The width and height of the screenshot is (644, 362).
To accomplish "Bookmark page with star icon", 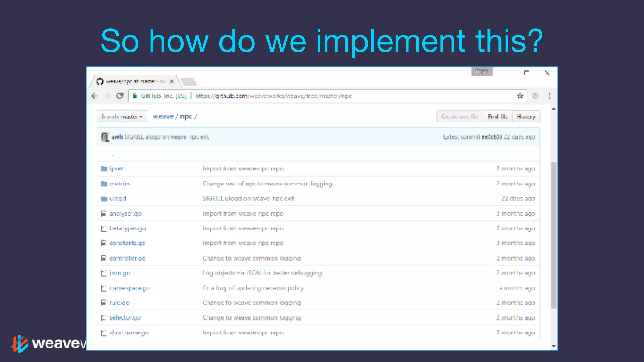I will [520, 96].
